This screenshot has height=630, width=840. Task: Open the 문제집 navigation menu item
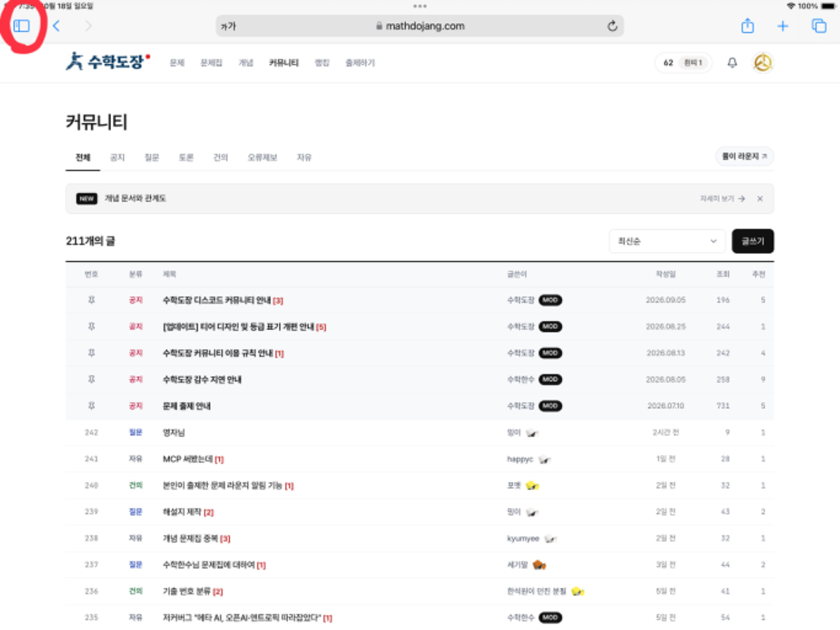coord(211,63)
